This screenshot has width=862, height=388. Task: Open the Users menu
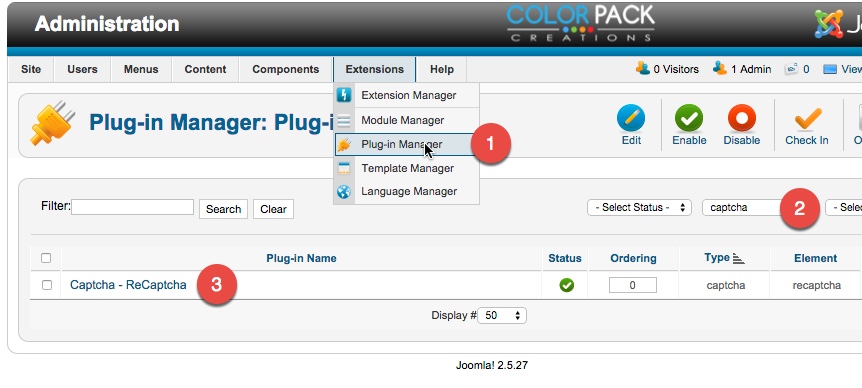pyautogui.click(x=82, y=69)
